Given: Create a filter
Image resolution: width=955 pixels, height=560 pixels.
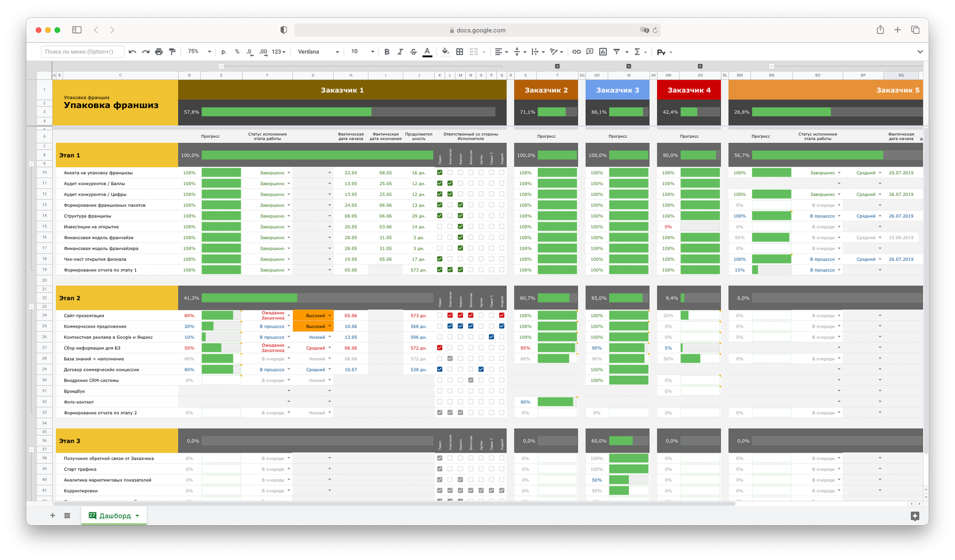Looking at the screenshot, I should pyautogui.click(x=617, y=52).
